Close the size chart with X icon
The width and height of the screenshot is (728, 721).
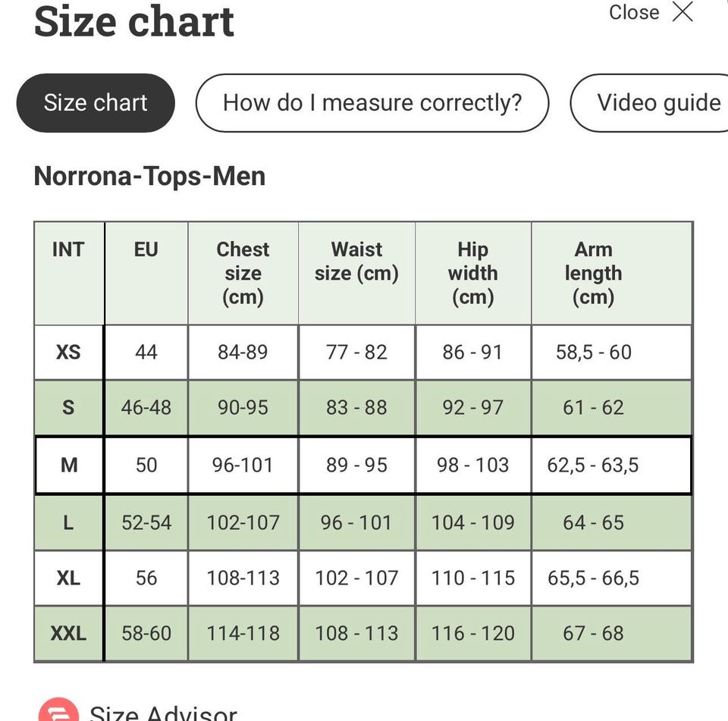[682, 12]
